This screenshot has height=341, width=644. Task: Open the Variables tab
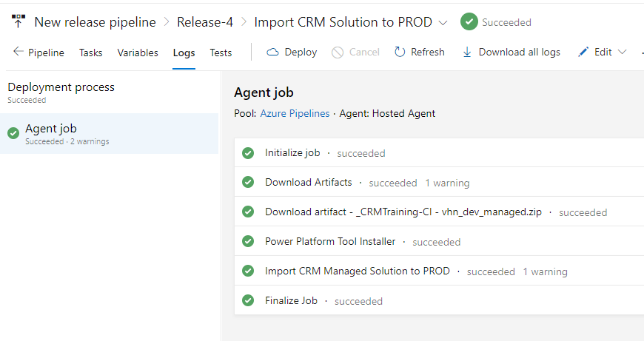(x=138, y=53)
